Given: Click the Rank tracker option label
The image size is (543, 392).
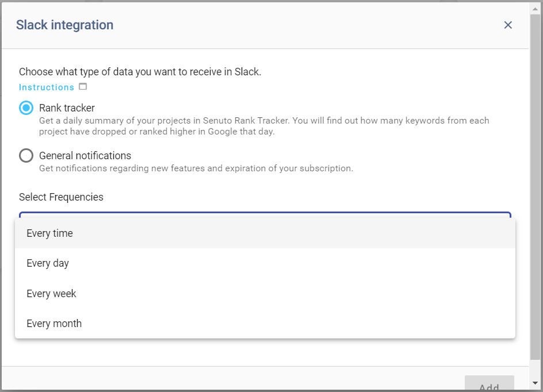Looking at the screenshot, I should [67, 108].
